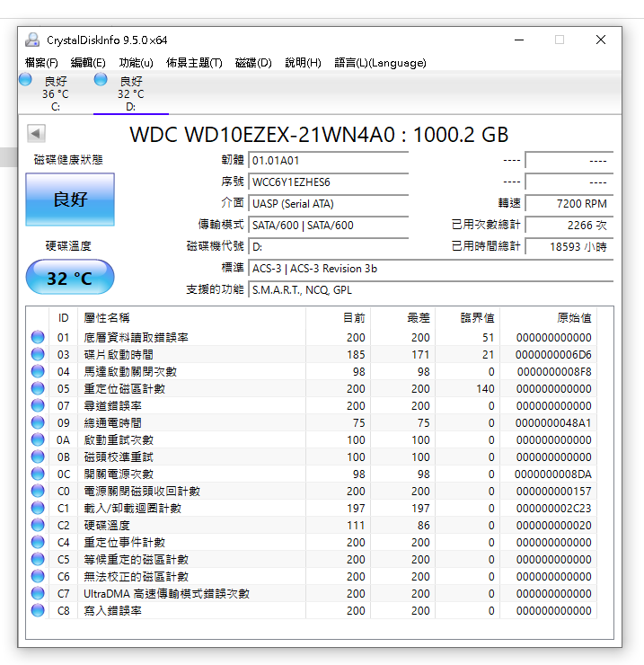The image size is (644, 665).
Task: Click the blue status orb for attribute 0B
Action: pyautogui.click(x=38, y=457)
